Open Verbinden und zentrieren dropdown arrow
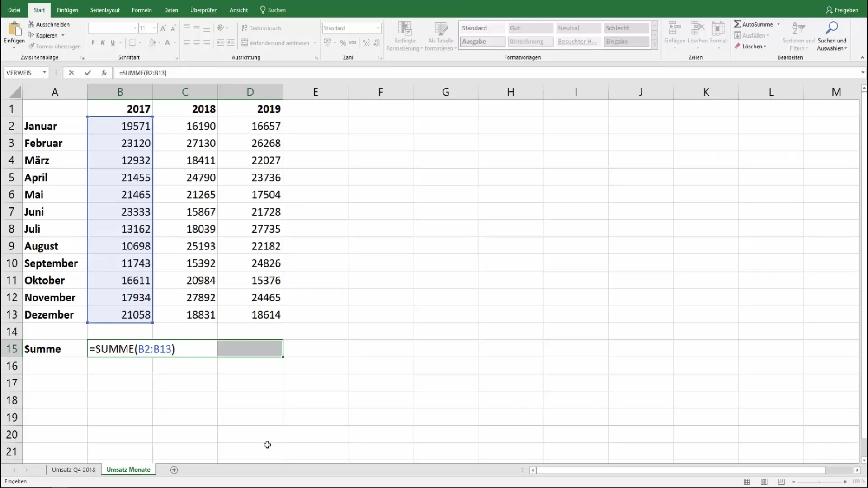 [x=315, y=43]
